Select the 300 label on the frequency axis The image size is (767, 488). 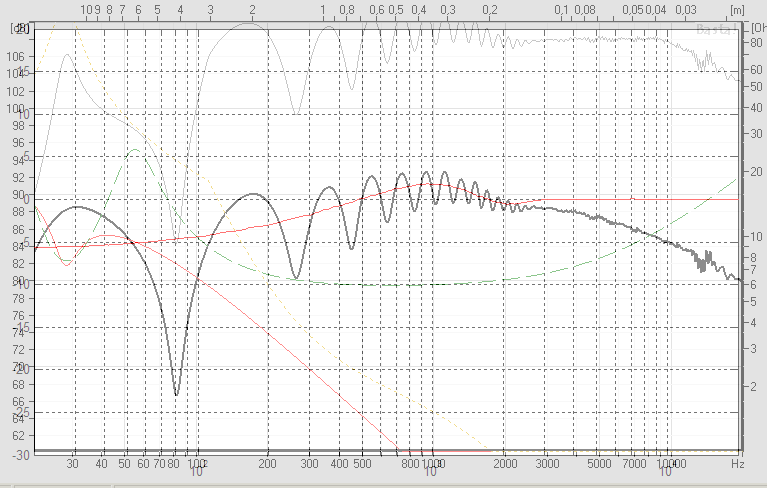[x=311, y=465]
